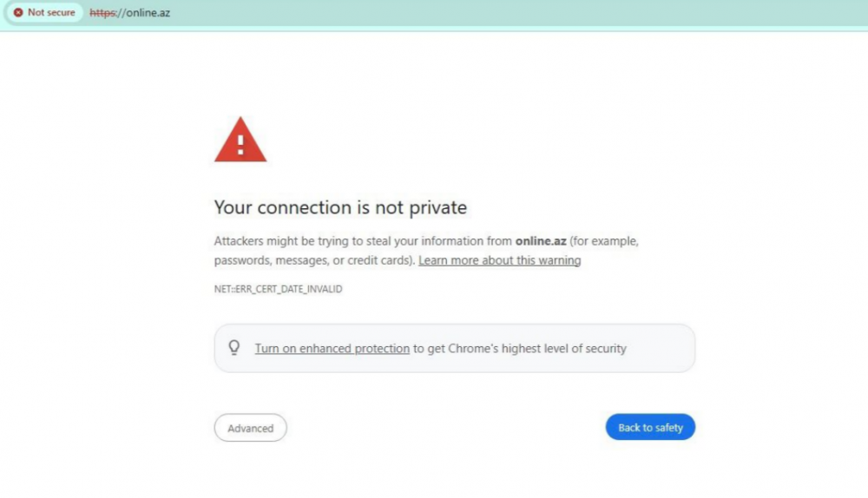This screenshot has width=868, height=498.
Task: Click the Turn on enhanced protection link
Action: pyautogui.click(x=332, y=349)
